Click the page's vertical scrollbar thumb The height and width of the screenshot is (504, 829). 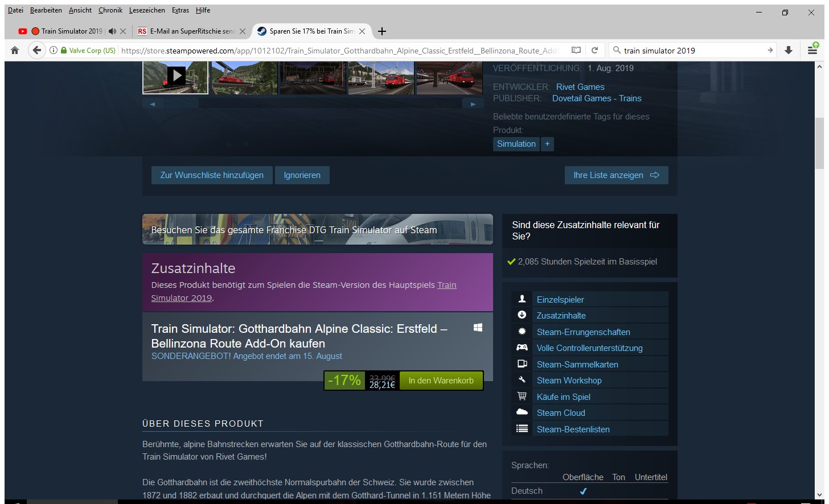(819, 143)
